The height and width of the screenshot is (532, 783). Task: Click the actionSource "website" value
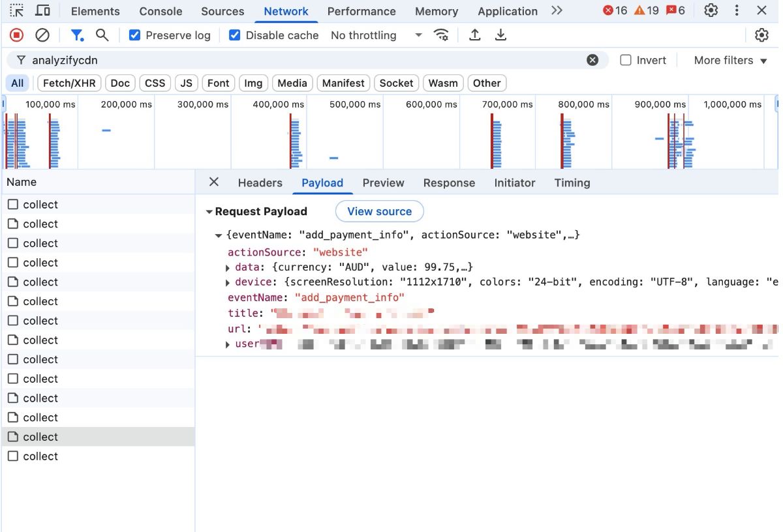341,252
